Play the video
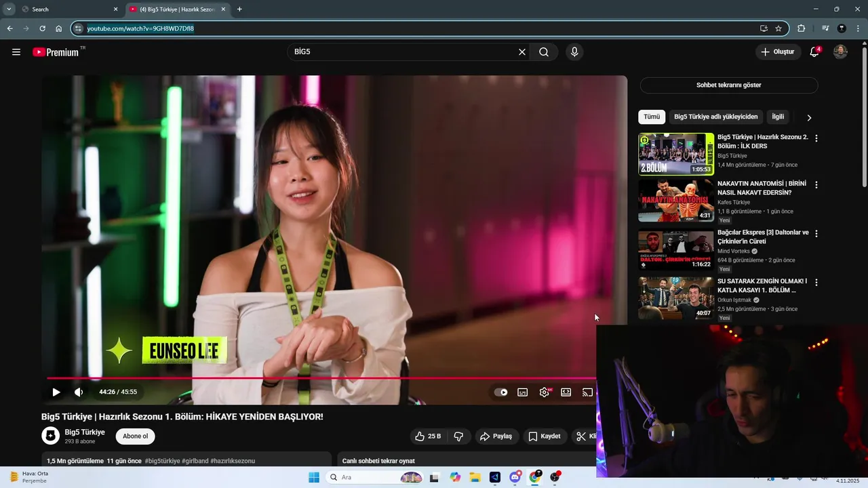The image size is (868, 488). [x=56, y=392]
